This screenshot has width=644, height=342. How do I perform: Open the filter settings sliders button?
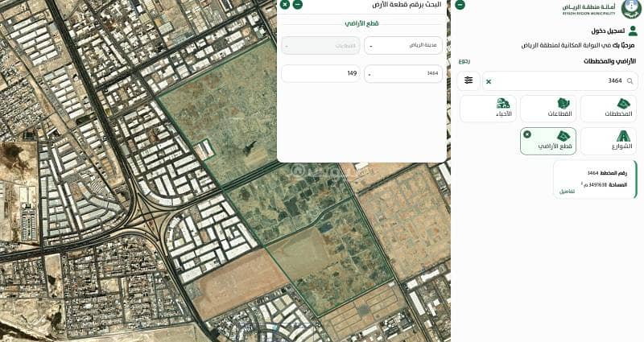(469, 80)
